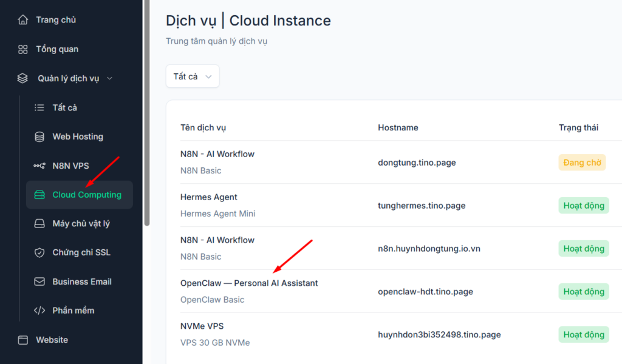Click the Trạng thái column header
The width and height of the screenshot is (622, 364).
click(x=578, y=127)
